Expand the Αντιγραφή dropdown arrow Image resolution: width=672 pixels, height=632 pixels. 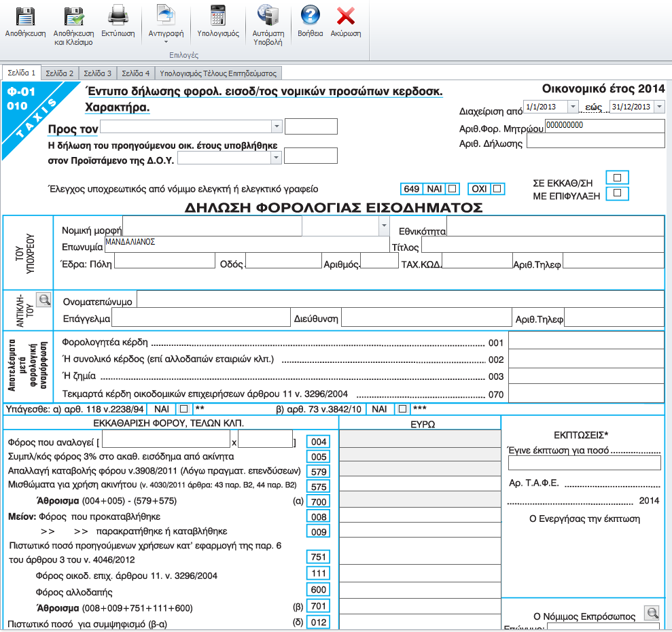[166, 42]
